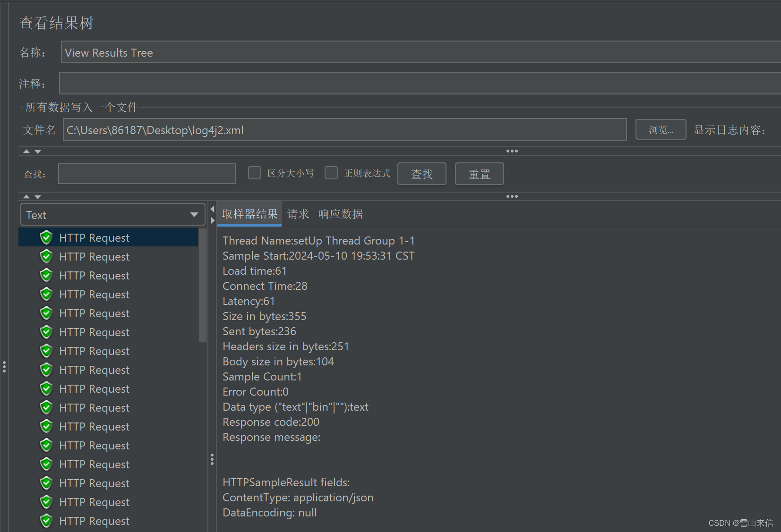This screenshot has height=532, width=781.
Task: Click the 'Sample Start:2024-05-10 19:53:31 CST' line
Action: coord(319,256)
